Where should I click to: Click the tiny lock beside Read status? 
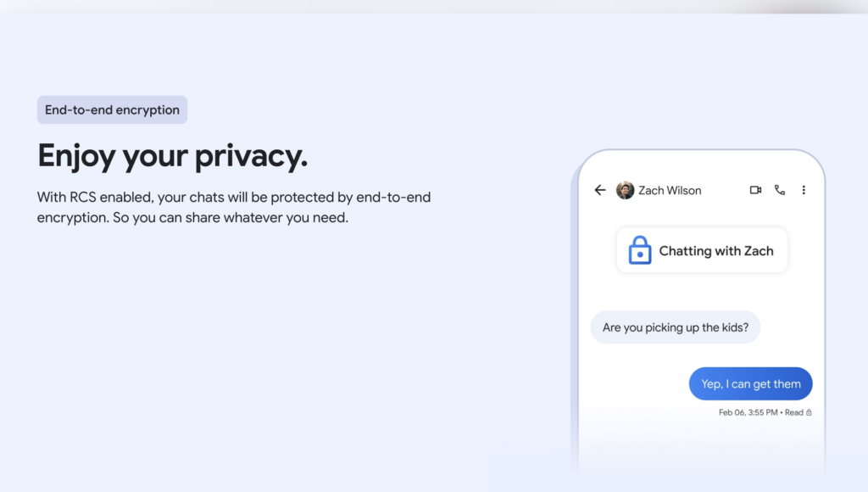(x=809, y=412)
